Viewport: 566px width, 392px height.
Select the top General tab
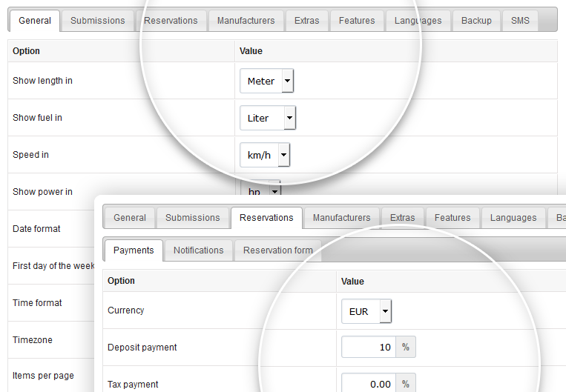click(35, 21)
